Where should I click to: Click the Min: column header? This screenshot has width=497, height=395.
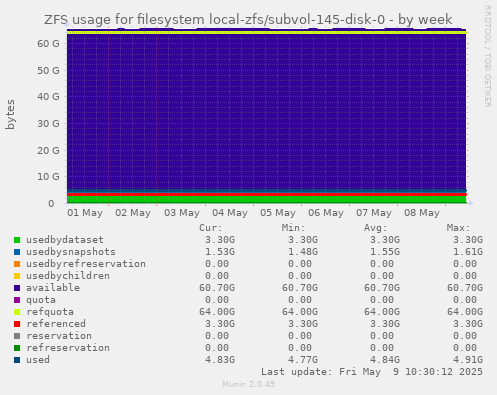[293, 228]
